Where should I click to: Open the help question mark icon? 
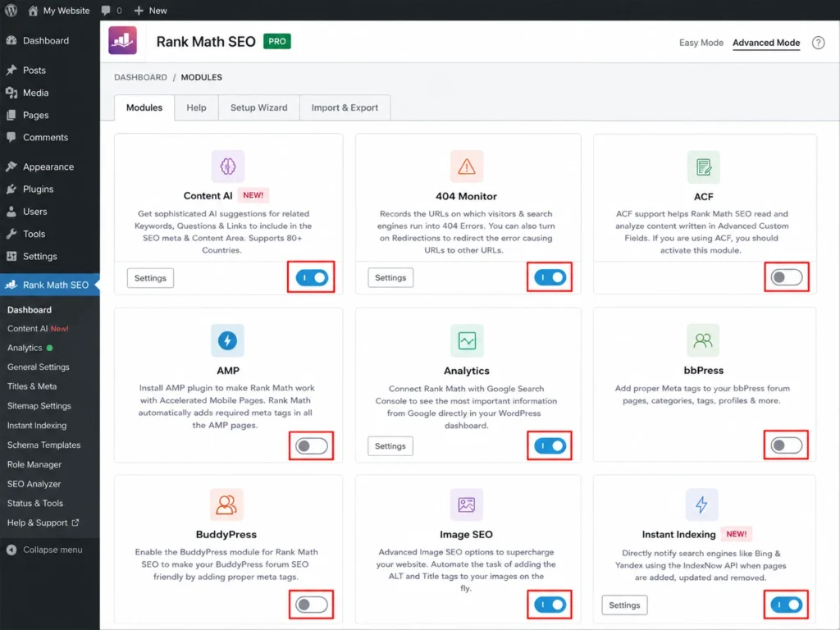818,43
